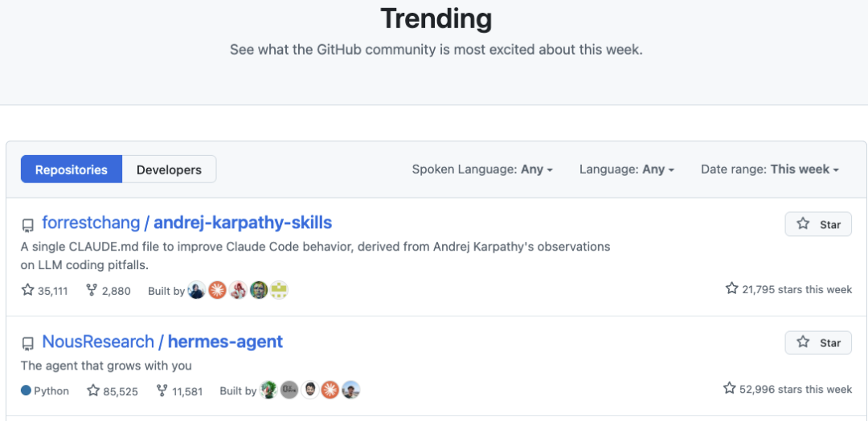This screenshot has width=868, height=421.
Task: Open forks count 11,581 fork icon
Action: 162,390
